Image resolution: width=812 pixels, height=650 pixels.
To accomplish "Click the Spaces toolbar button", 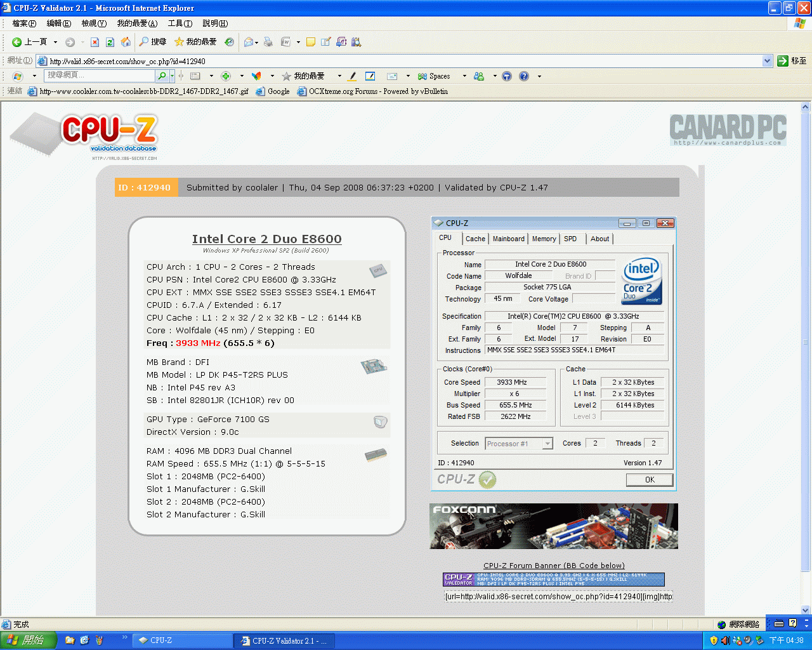I will pos(434,76).
